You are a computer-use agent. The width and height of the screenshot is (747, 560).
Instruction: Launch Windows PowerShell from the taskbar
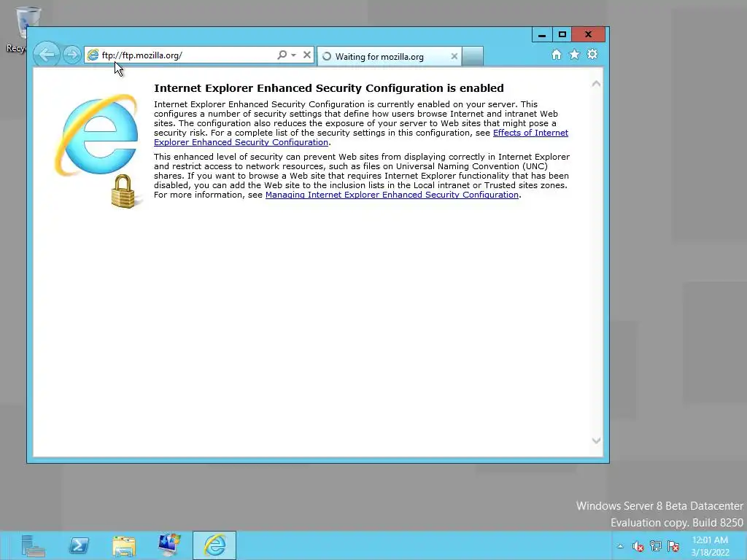tap(79, 545)
